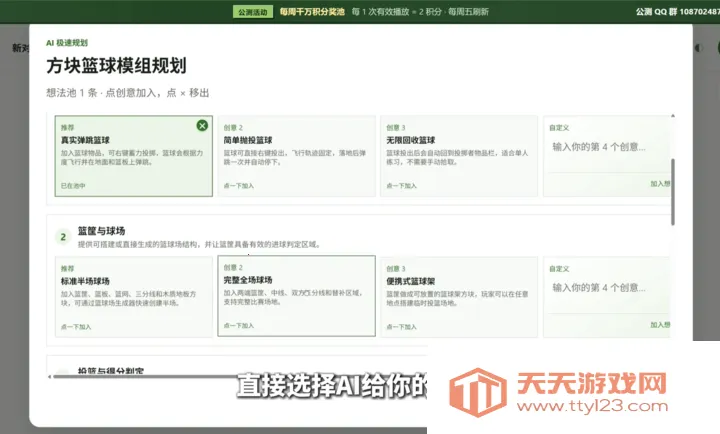The height and width of the screenshot is (434, 720).
Task: Click the AI 极速规划 label
Action: click(x=67, y=43)
